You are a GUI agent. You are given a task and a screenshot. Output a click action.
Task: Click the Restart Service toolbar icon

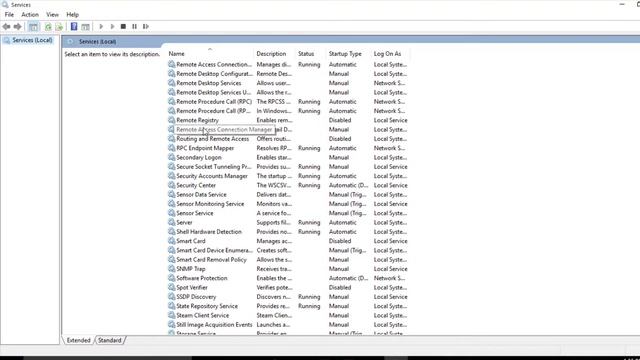pos(146,27)
